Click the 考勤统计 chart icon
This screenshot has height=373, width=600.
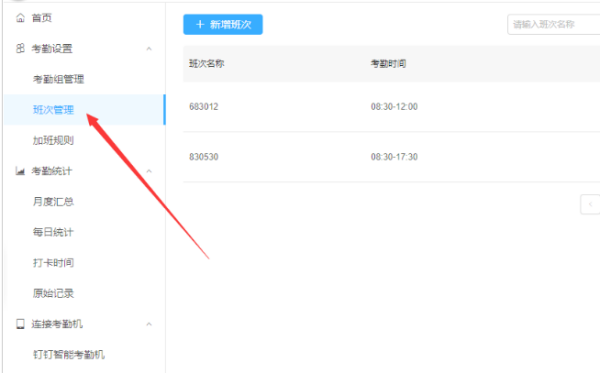pos(20,171)
